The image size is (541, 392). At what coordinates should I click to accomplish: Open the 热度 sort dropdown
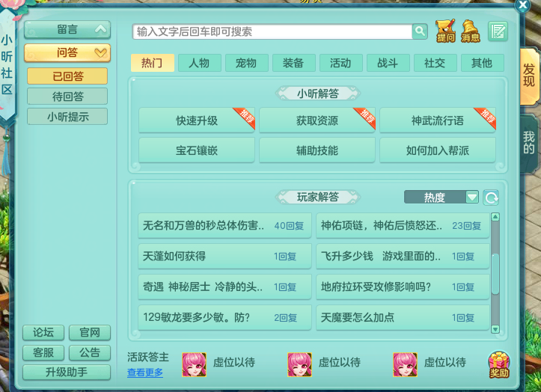click(441, 197)
